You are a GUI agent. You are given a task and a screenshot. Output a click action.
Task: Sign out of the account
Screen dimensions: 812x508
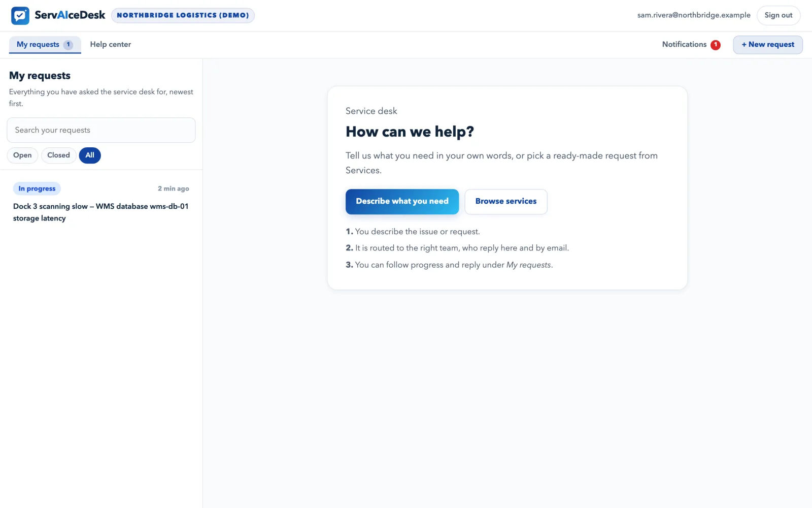tap(779, 15)
